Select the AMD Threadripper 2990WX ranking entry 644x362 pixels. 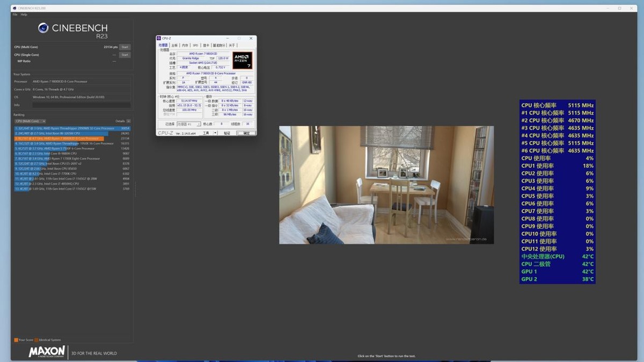(x=72, y=129)
